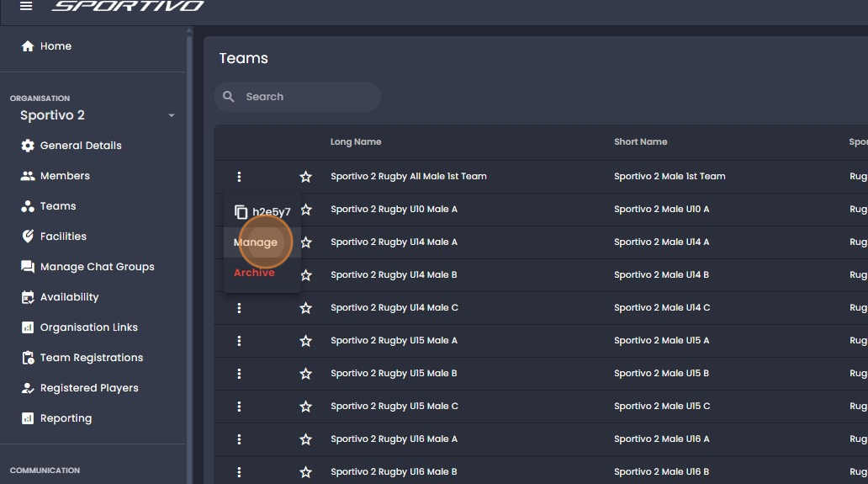Favourite the U15 Male C team
868x484 pixels.
[x=305, y=407]
